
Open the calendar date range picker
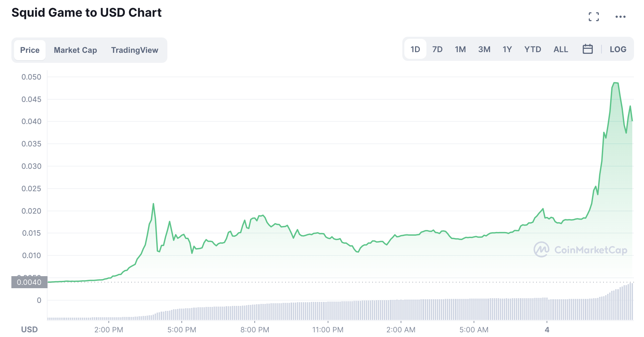587,49
